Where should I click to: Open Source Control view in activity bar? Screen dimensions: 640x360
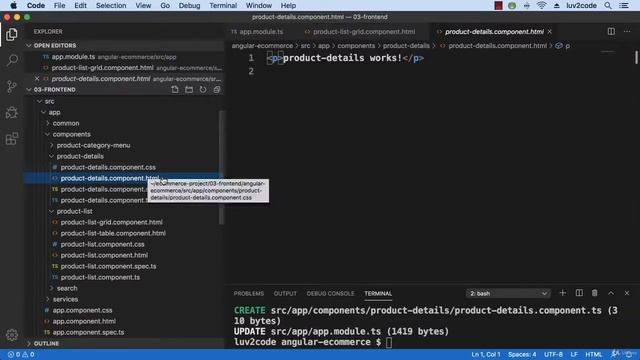[11, 87]
